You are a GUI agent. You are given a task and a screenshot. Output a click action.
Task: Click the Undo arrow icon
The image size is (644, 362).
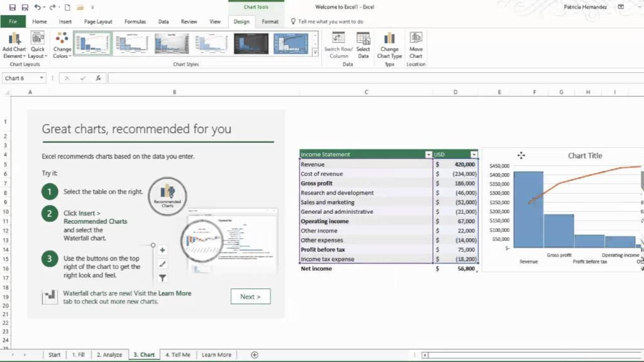pyautogui.click(x=37, y=7)
